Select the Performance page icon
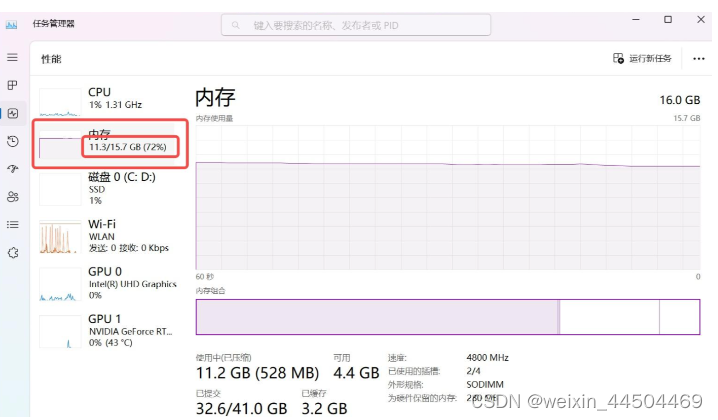This screenshot has height=420, width=718. [x=12, y=113]
